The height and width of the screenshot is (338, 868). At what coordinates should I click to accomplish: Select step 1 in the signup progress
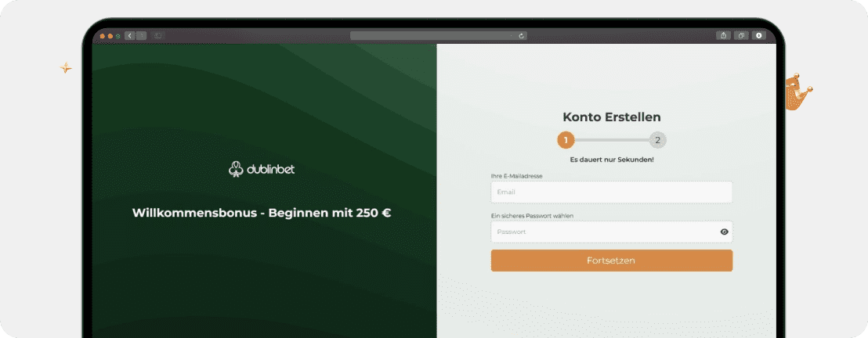click(566, 141)
